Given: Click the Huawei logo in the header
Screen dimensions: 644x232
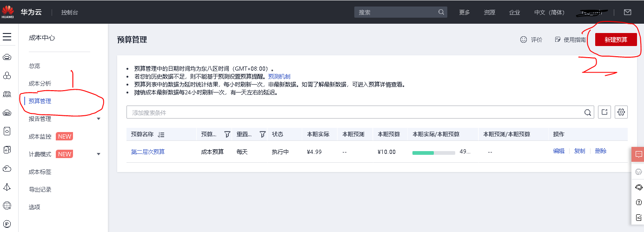Looking at the screenshot, I should (x=7, y=11).
